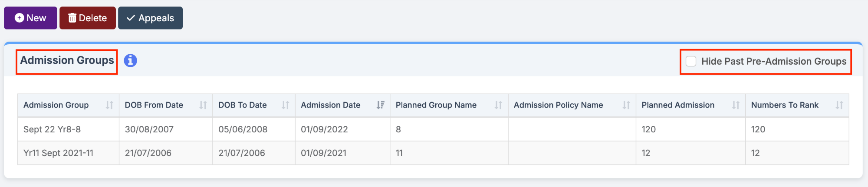Click the blue info icon beside Admission Groups
Screen dimensions: 868x187
pos(130,61)
